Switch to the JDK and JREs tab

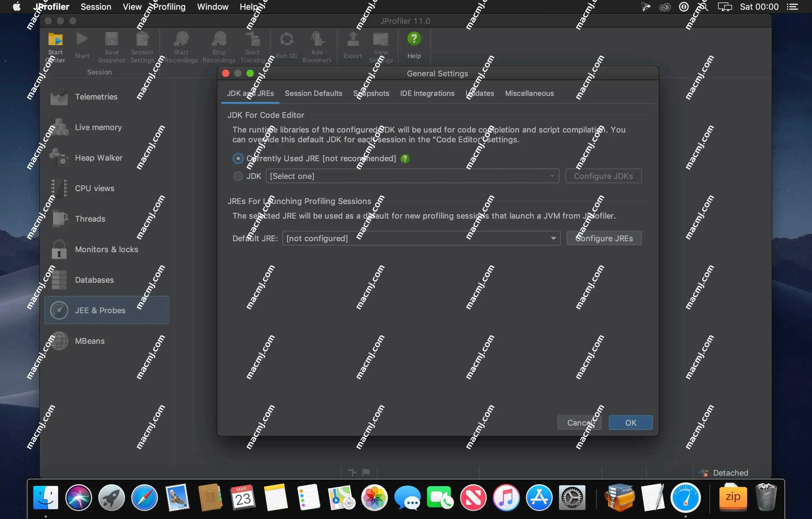[250, 93]
